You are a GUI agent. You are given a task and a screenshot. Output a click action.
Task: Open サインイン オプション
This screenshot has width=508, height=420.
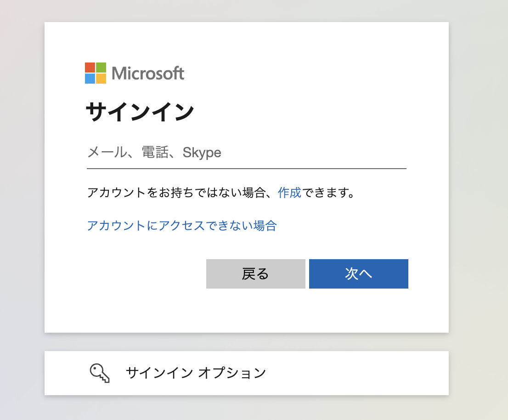(x=196, y=373)
